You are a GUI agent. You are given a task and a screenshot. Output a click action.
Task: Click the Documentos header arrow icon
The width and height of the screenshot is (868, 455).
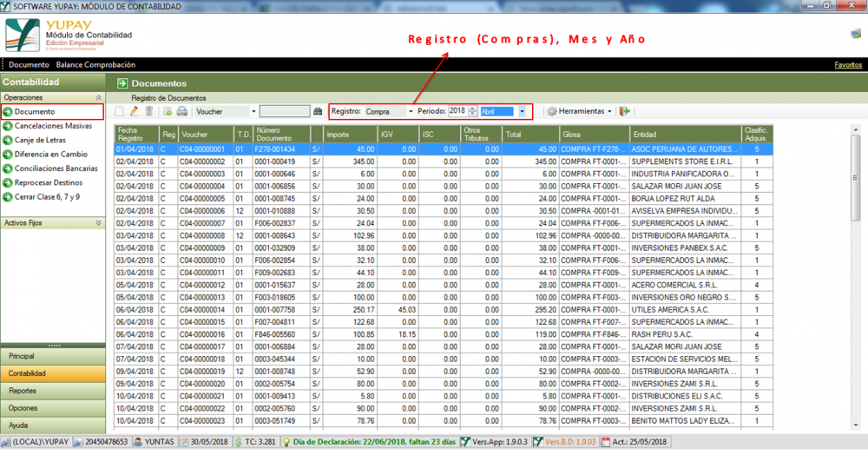[122, 83]
